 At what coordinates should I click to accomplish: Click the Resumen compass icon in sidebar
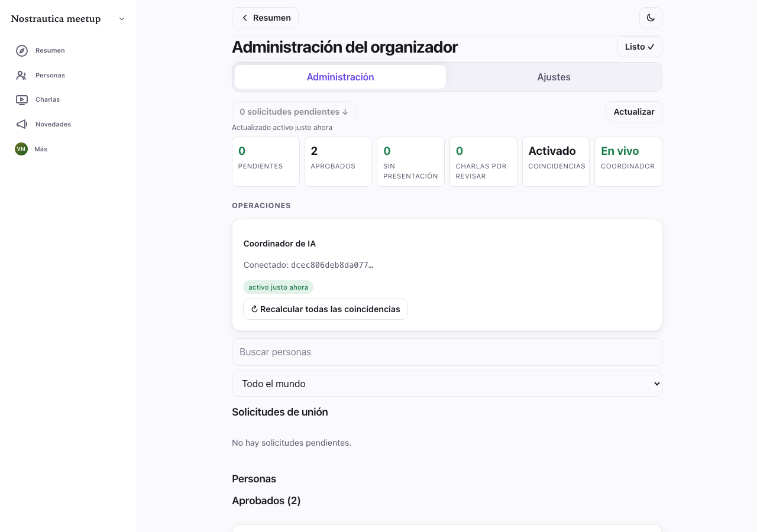click(x=22, y=51)
